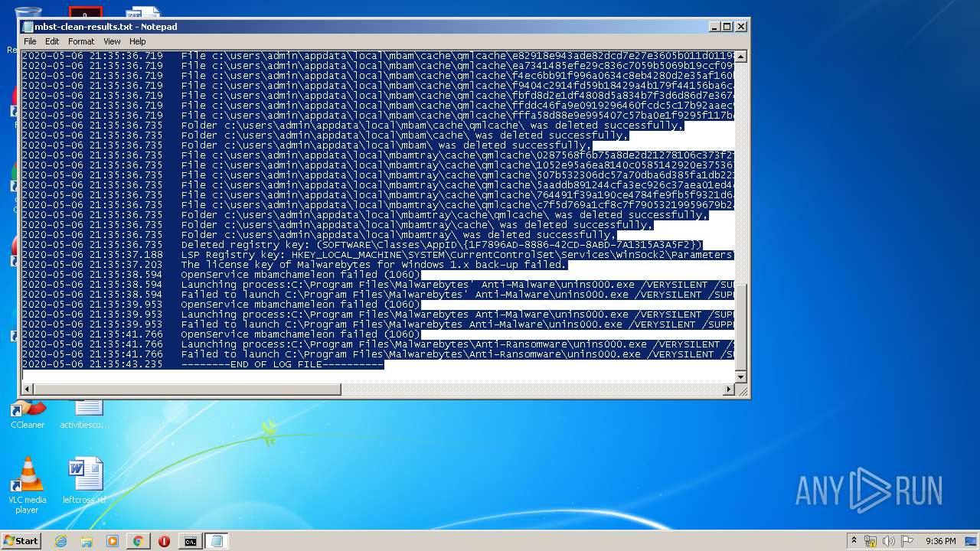The height and width of the screenshot is (551, 980).
Task: Switch to the Notepad taskbar button
Action: pos(217,541)
